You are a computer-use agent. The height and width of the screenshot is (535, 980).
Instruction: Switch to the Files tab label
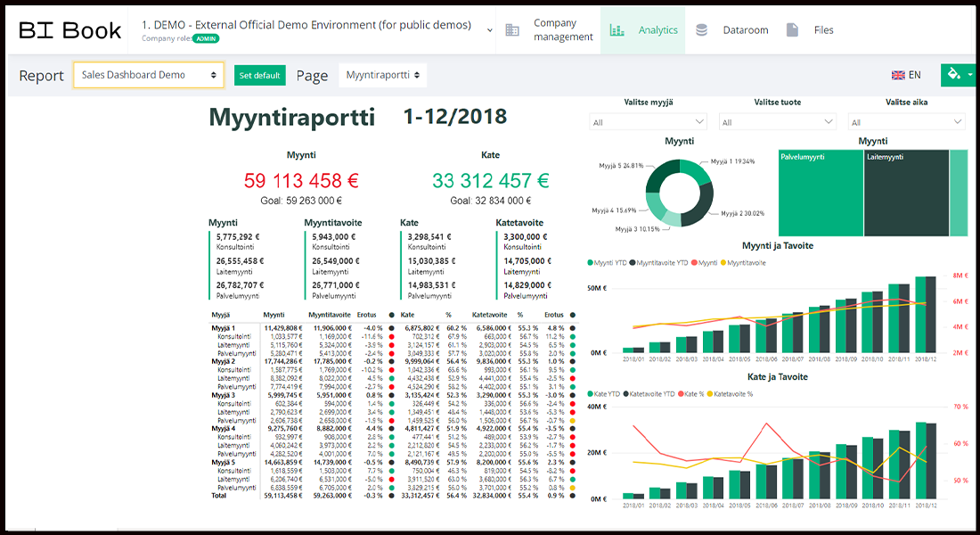click(823, 30)
